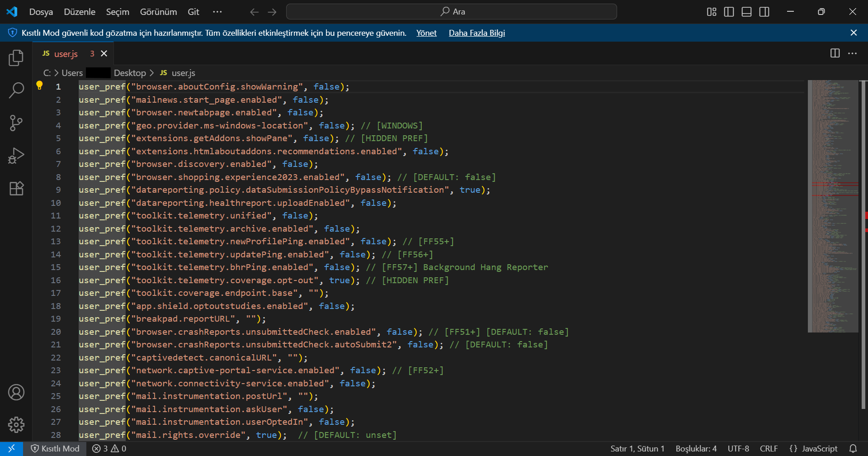The width and height of the screenshot is (868, 456).
Task: Click "toolkit.telemetry.unified" string
Action: (x=201, y=215)
